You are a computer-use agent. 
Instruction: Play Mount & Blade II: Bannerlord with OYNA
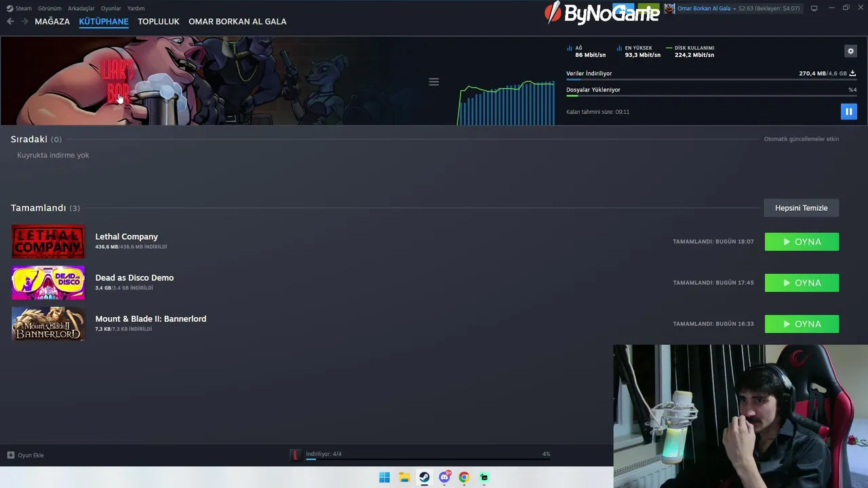(802, 324)
